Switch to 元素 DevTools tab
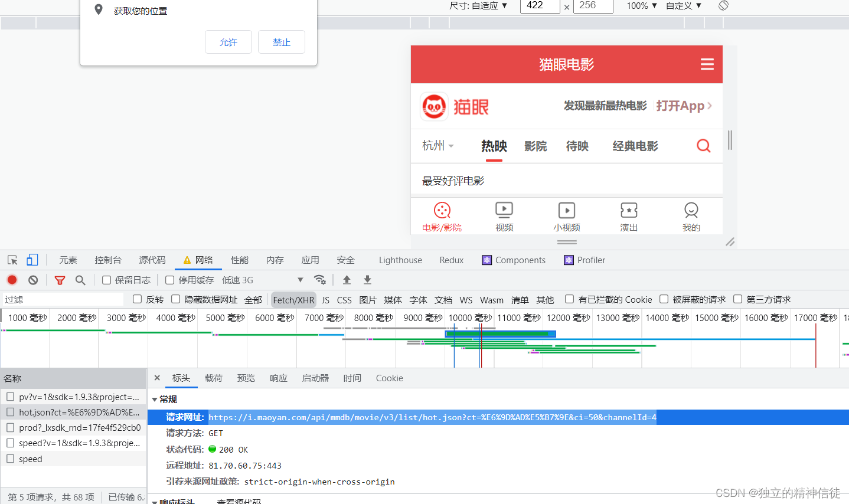Image resolution: width=849 pixels, height=504 pixels. [x=68, y=260]
